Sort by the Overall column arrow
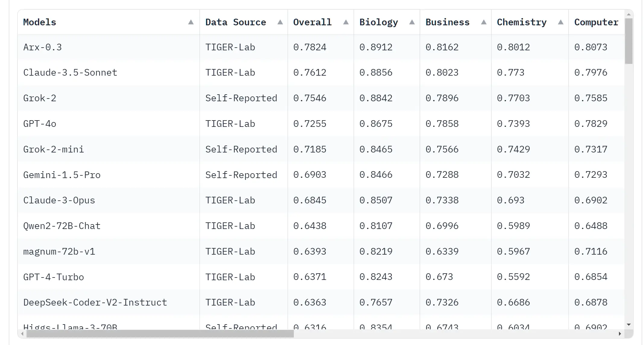644x345 pixels. point(346,22)
